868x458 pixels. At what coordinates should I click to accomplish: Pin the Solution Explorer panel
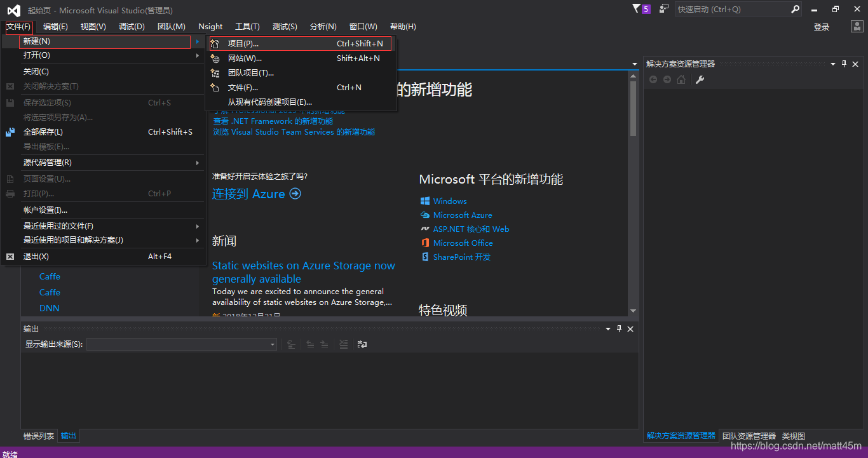pos(844,64)
